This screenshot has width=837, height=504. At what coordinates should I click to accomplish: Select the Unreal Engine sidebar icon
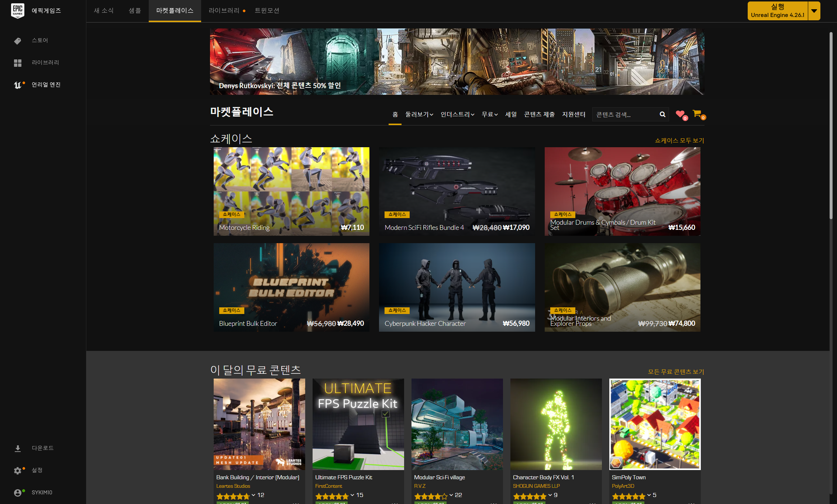(17, 85)
